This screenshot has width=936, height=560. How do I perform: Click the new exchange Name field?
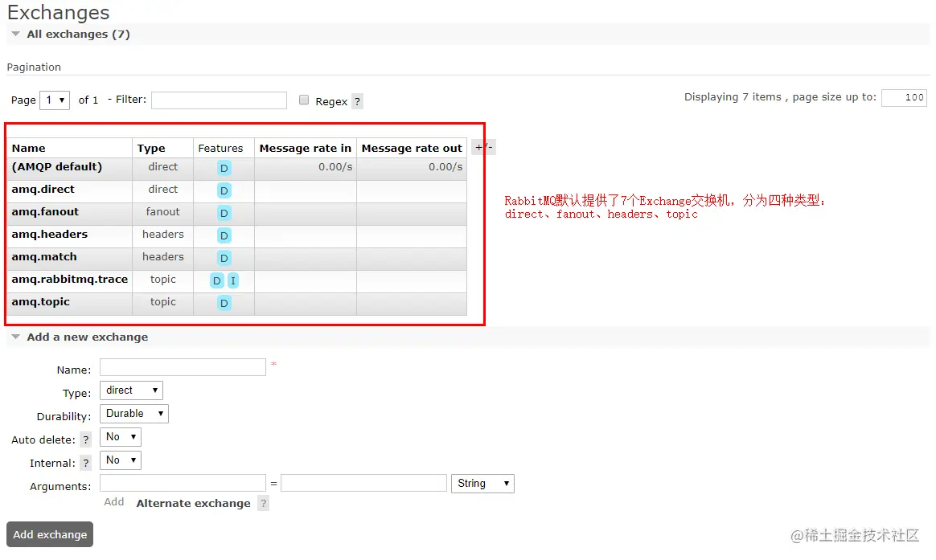tap(183, 367)
